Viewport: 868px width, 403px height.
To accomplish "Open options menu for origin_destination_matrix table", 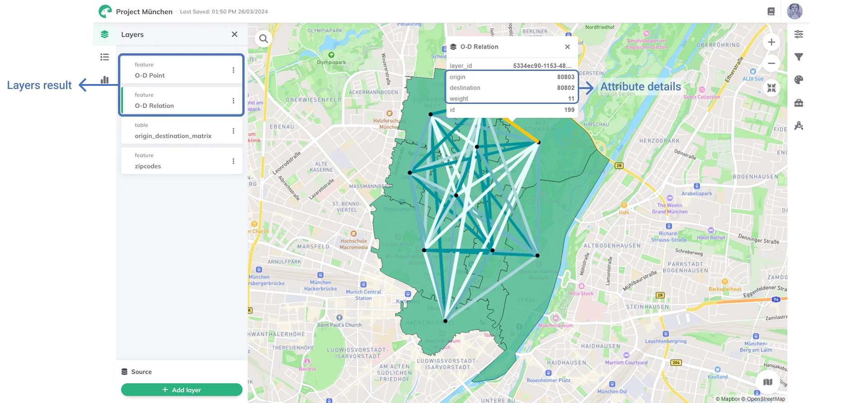I will tap(233, 131).
